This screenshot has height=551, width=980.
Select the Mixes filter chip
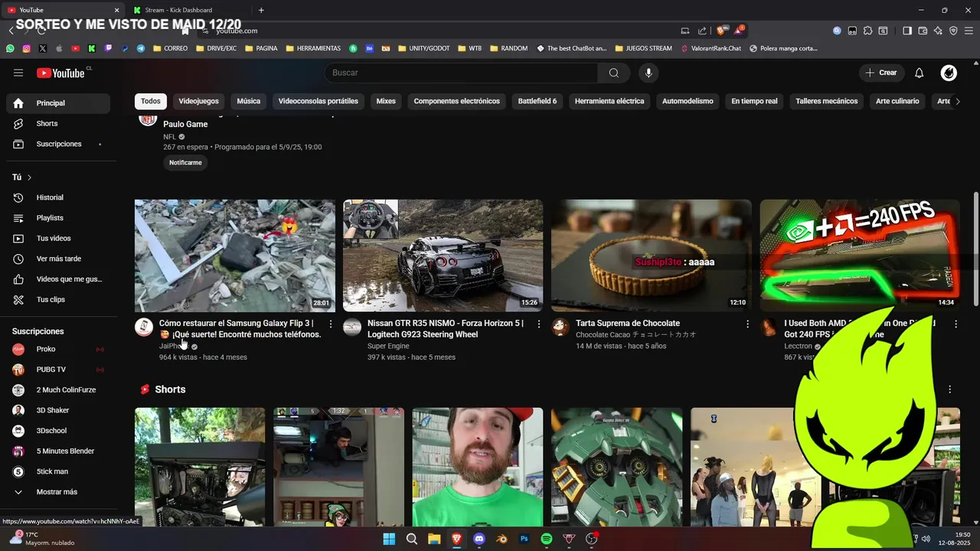[386, 101]
